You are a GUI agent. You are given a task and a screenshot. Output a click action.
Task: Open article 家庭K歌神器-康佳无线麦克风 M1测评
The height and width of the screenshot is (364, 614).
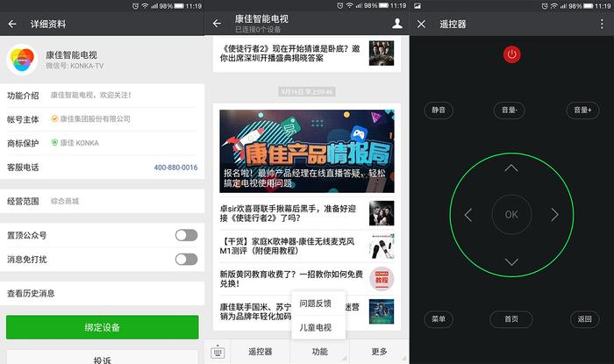tap(287, 246)
